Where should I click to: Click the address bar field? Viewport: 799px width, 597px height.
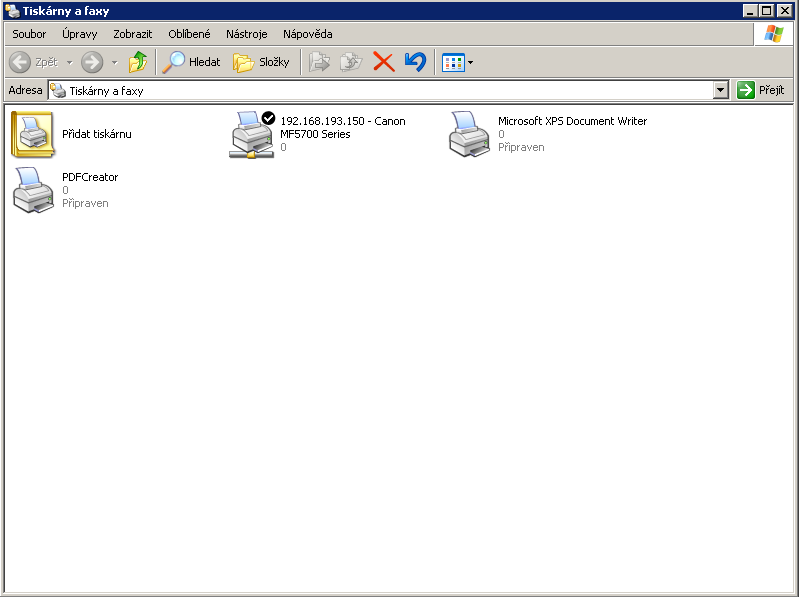381,91
